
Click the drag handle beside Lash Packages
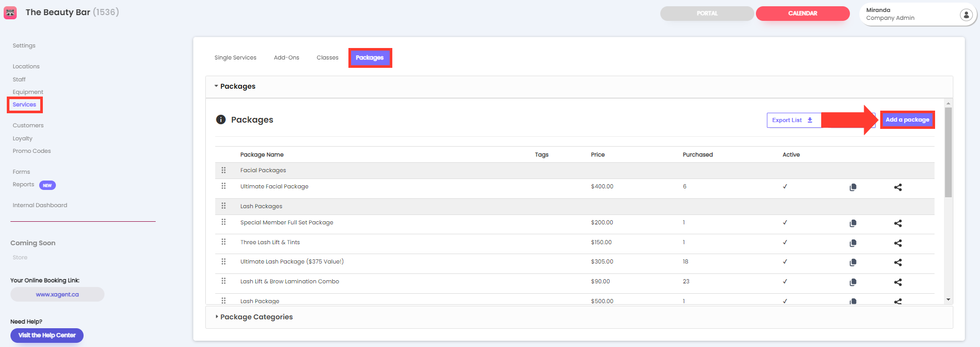click(224, 206)
